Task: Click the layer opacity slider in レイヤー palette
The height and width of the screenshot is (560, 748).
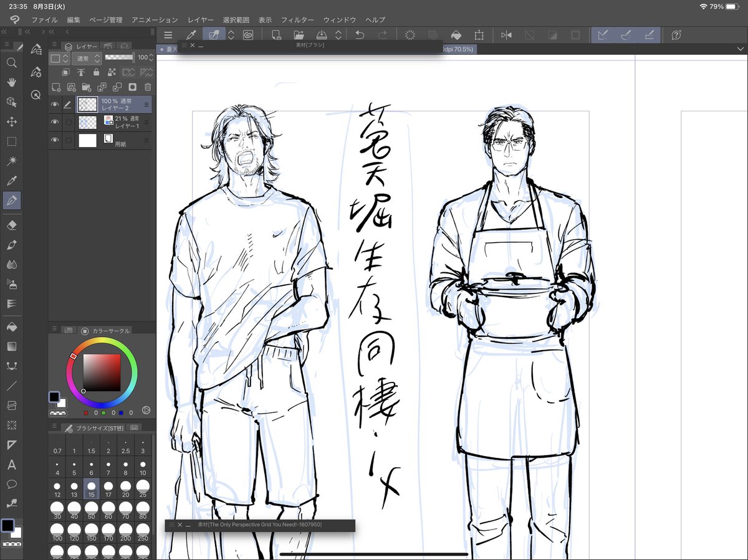Action: coord(120,57)
